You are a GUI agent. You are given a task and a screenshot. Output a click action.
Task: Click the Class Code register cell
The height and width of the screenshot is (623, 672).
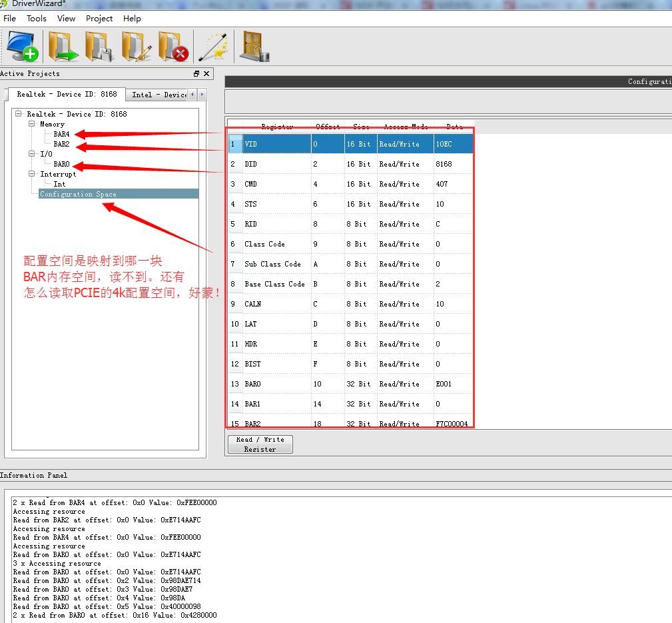point(277,244)
